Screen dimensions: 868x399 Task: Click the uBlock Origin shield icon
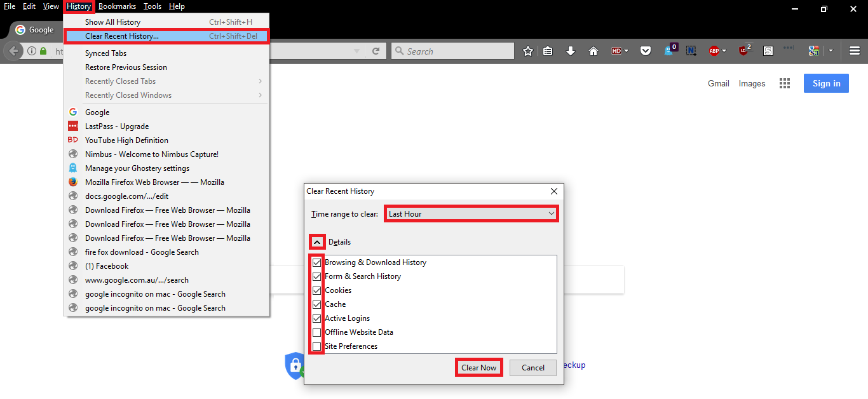coord(743,51)
